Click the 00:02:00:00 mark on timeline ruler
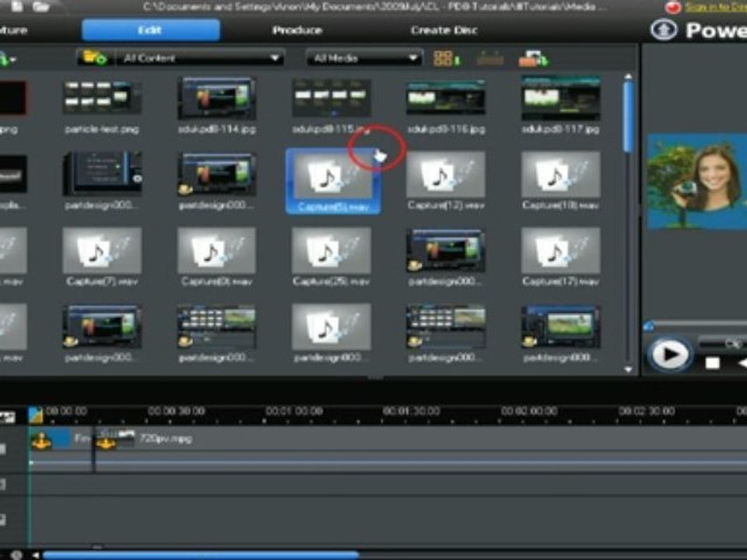The height and width of the screenshot is (560, 747). tap(529, 411)
